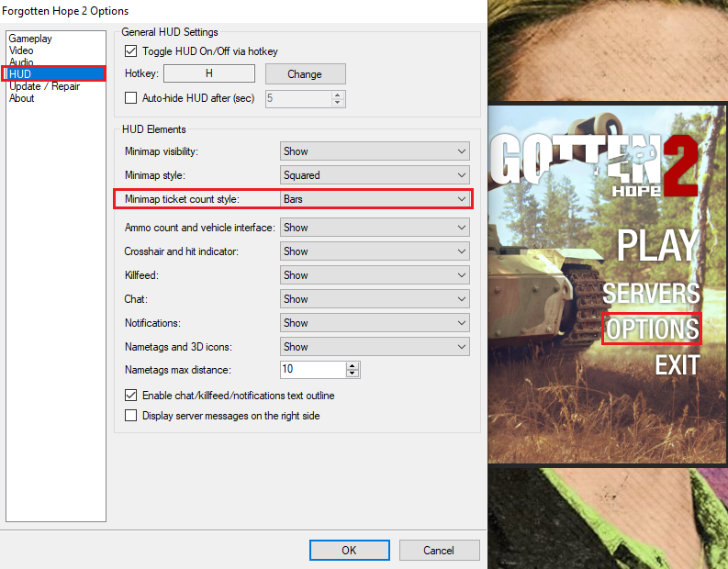This screenshot has height=569, width=728.
Task: Open the About section
Action: (x=22, y=98)
